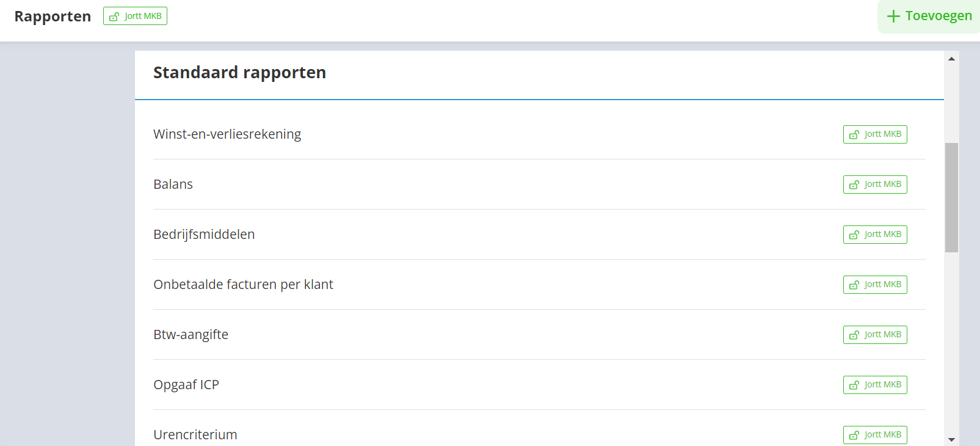980x446 pixels.
Task: Click the scrollbar up arrow
Action: click(951, 59)
